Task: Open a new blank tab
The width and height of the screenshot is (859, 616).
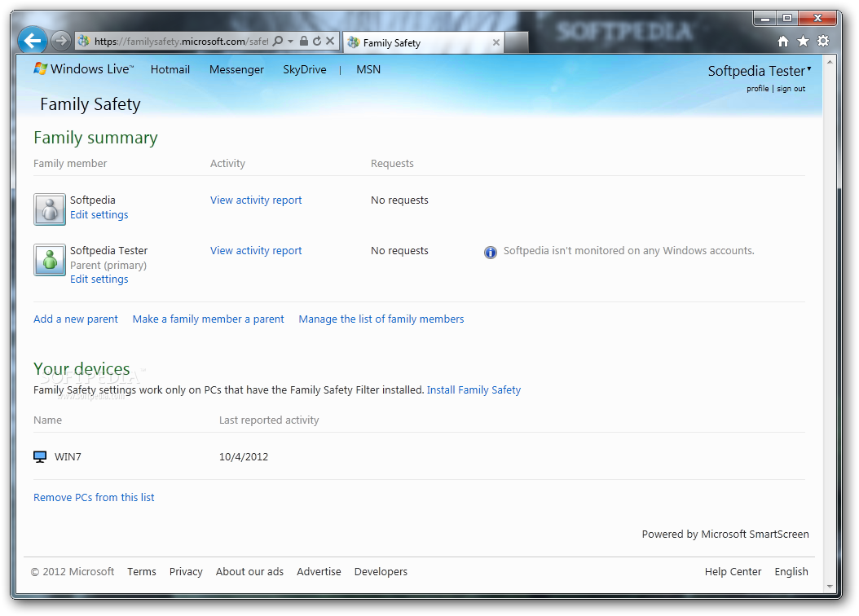Action: point(516,42)
